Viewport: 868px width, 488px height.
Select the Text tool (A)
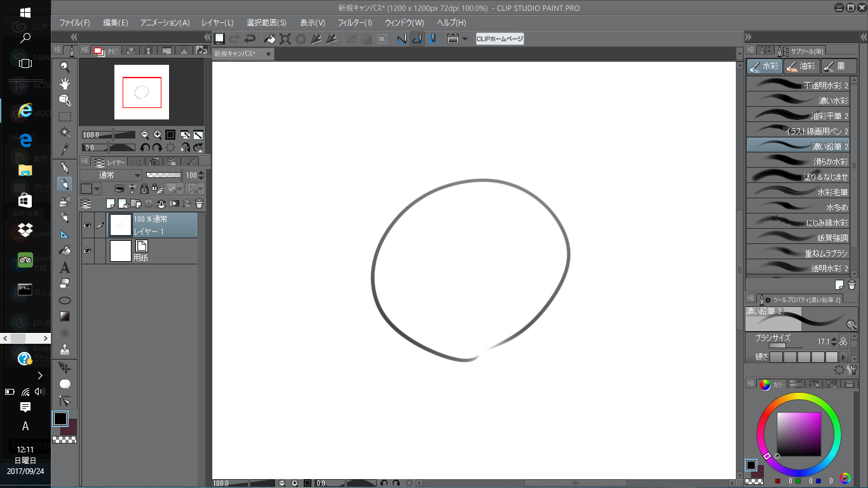coord(65,268)
